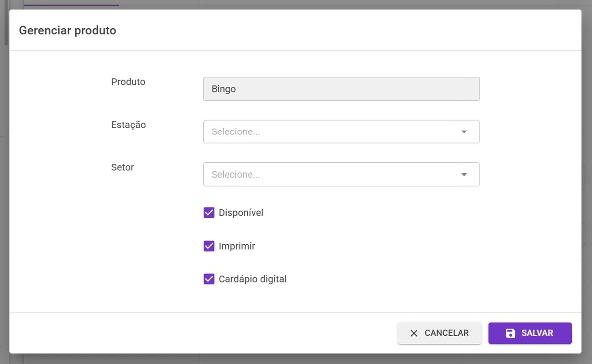Screen dimensions: 592x364
Task: Click the Gerenciar produto dialog title
Action: point(68,30)
